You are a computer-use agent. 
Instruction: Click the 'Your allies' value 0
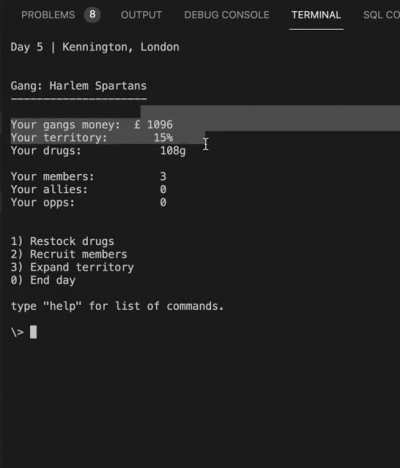click(x=163, y=189)
